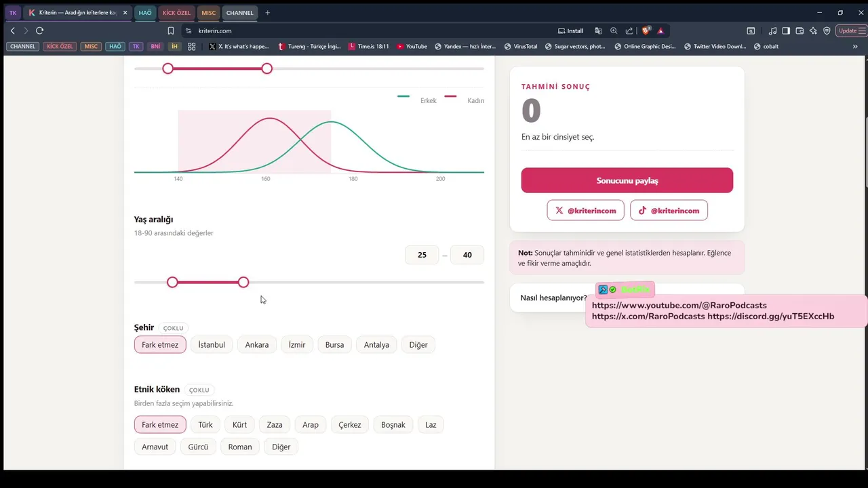Go back to the previous page
This screenshot has width=868, height=488.
(12, 30)
